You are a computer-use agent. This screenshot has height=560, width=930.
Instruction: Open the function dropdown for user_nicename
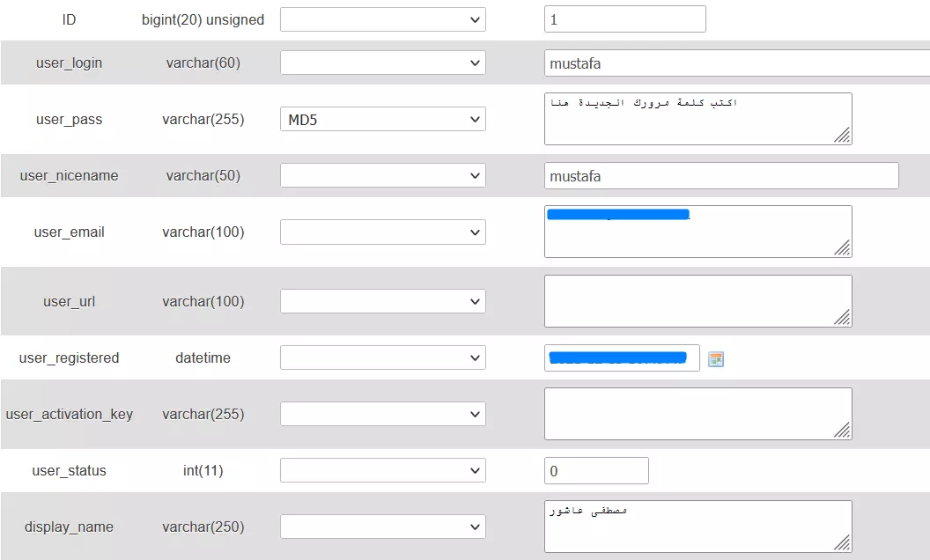tap(382, 175)
